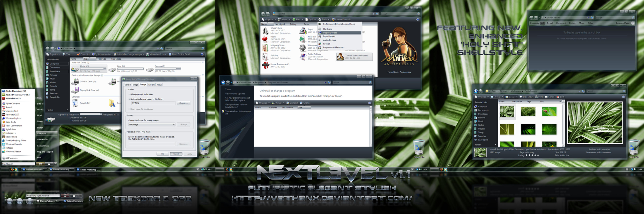Click the Start Search input field

18,164
